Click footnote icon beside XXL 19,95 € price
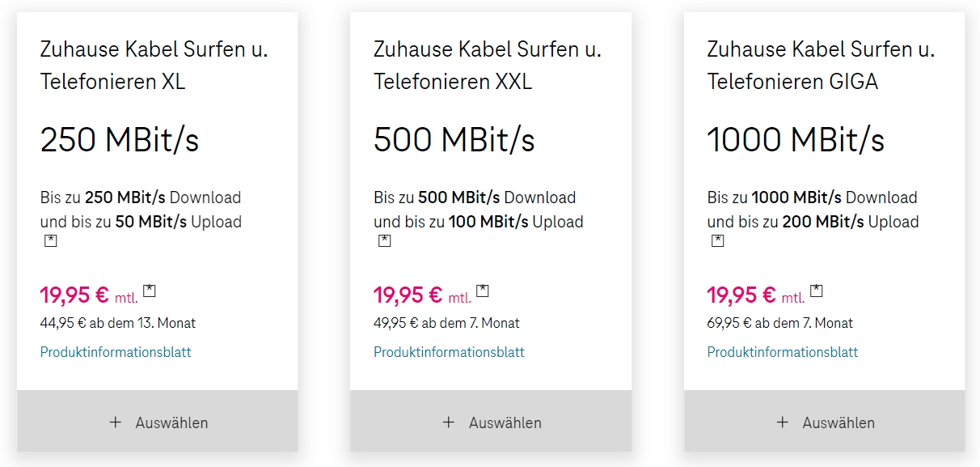The width and height of the screenshot is (980, 467). pyautogui.click(x=483, y=291)
